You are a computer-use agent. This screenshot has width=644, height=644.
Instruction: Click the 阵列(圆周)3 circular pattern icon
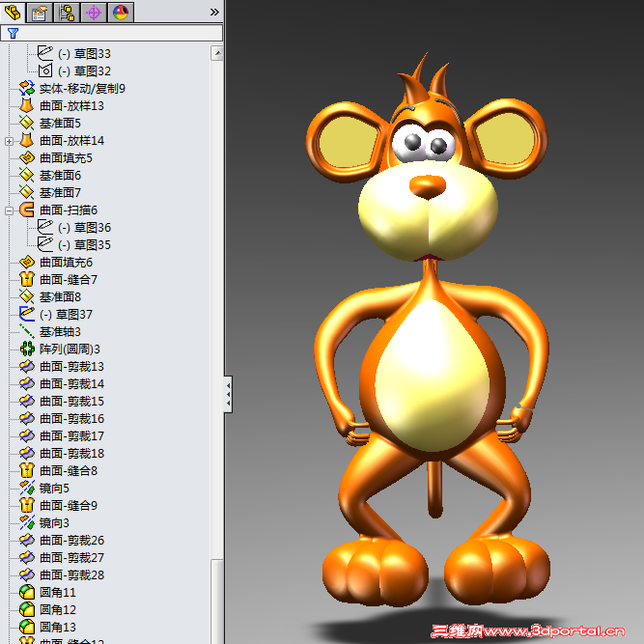click(x=27, y=349)
